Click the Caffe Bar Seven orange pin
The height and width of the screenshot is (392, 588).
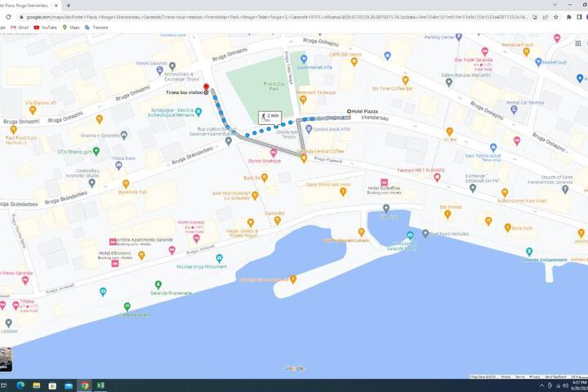(x=354, y=62)
